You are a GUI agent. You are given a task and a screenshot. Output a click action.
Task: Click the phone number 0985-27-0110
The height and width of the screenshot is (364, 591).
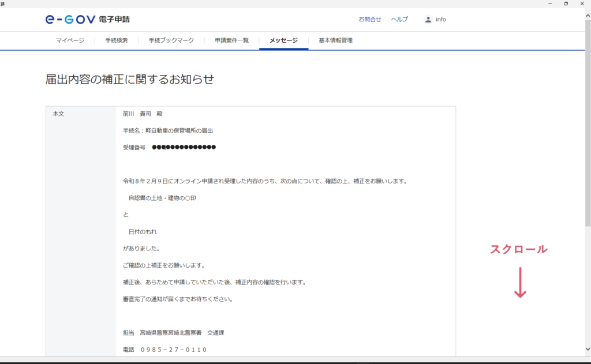(174, 350)
